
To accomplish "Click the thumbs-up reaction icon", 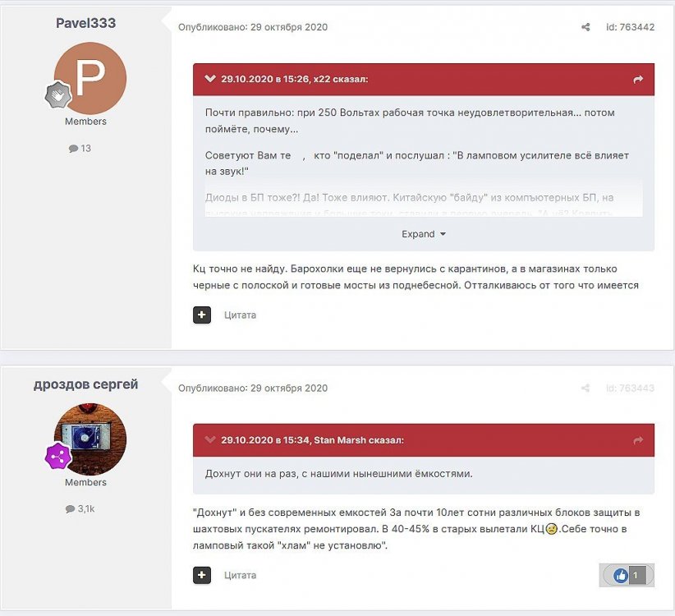I will tap(621, 576).
